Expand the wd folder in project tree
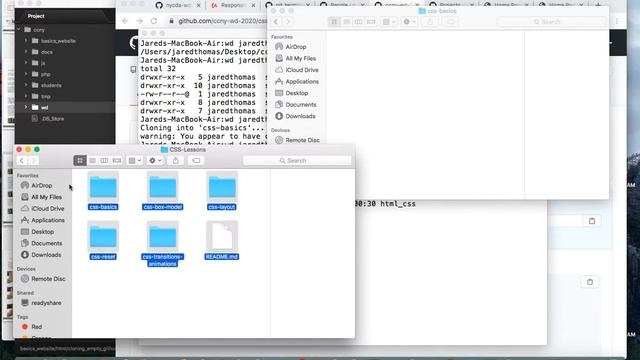 pos(26,107)
